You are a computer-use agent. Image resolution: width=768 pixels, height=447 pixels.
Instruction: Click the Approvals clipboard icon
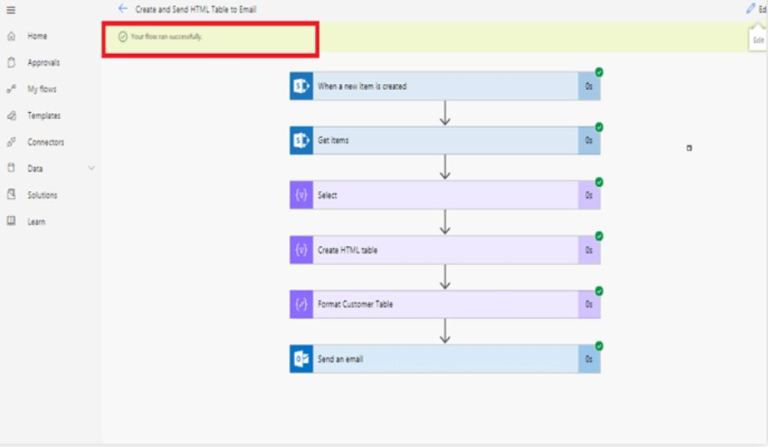click(11, 63)
